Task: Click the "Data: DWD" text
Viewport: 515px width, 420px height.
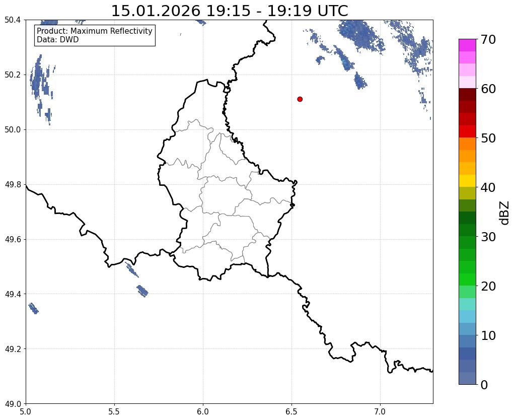Action: tap(58, 39)
